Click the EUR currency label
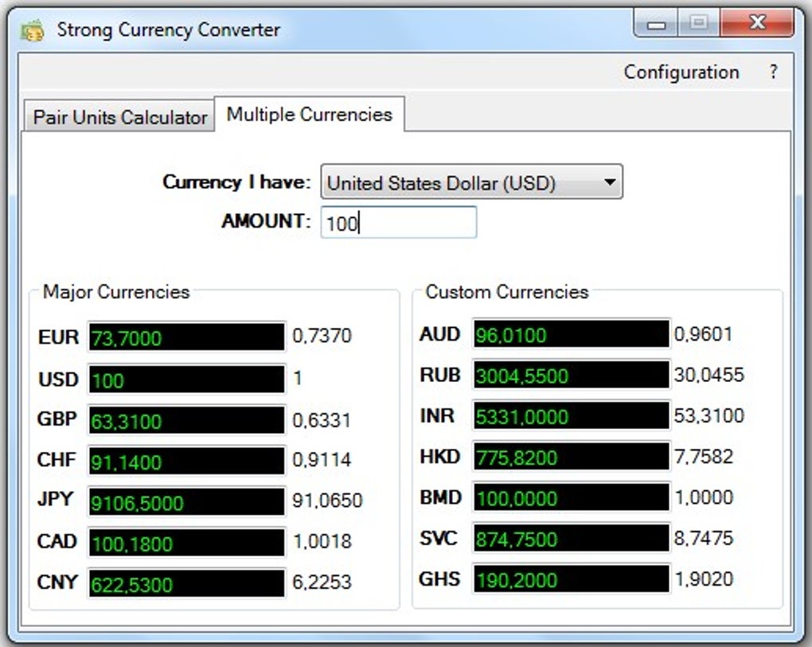 59,337
